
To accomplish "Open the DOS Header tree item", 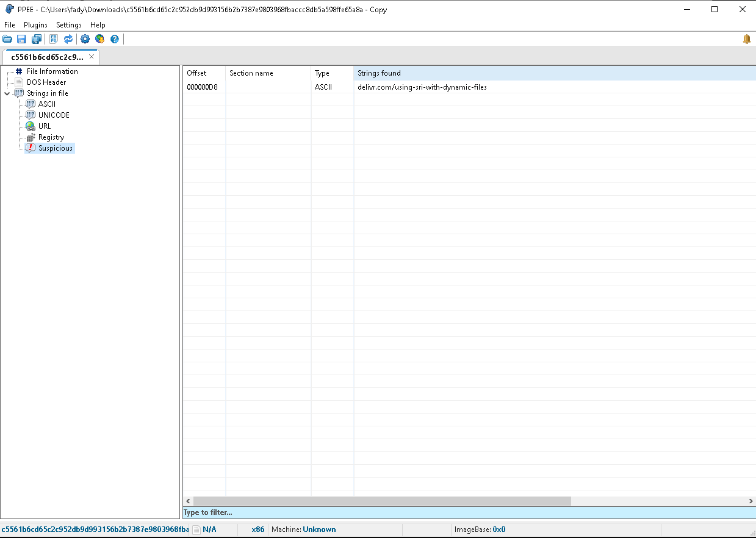I will pos(46,82).
